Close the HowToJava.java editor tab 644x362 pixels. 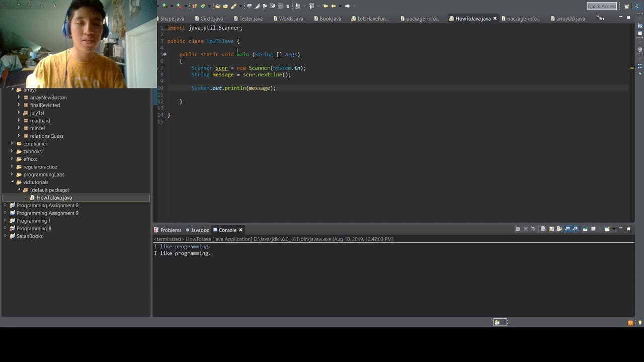(495, 19)
